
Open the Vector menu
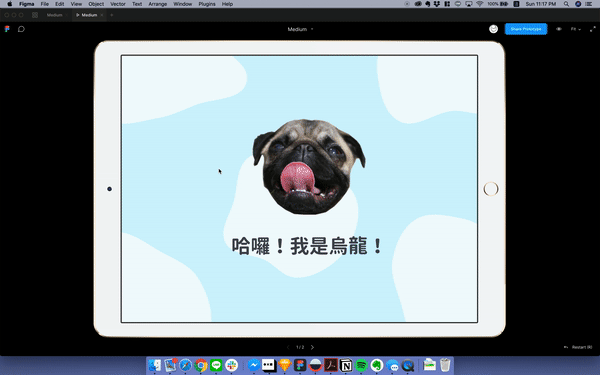pos(118,4)
